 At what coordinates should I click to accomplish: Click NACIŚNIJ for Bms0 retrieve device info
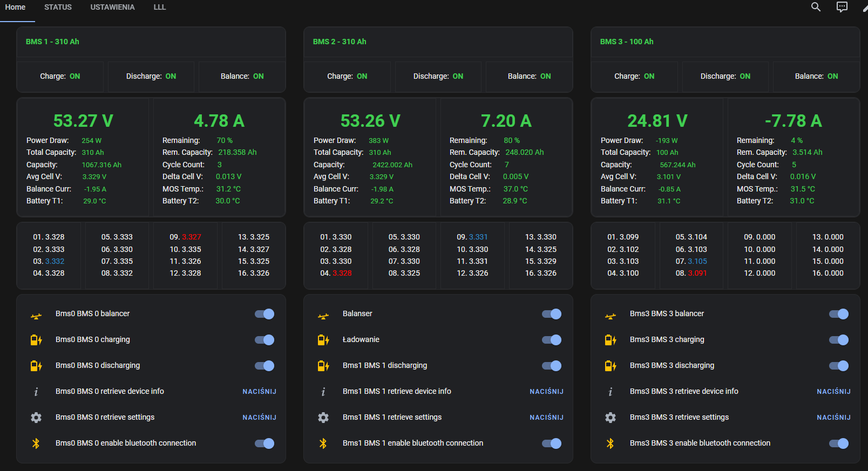pyautogui.click(x=259, y=392)
